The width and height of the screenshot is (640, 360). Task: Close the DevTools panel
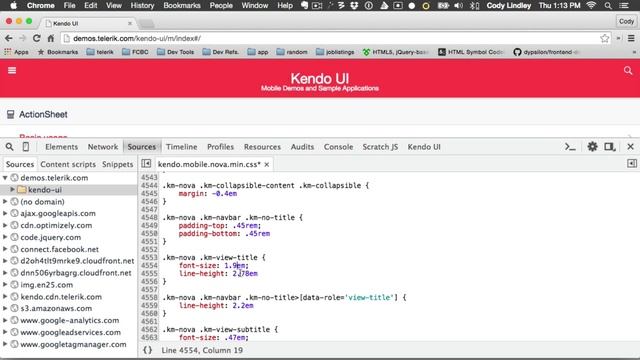(x=630, y=147)
